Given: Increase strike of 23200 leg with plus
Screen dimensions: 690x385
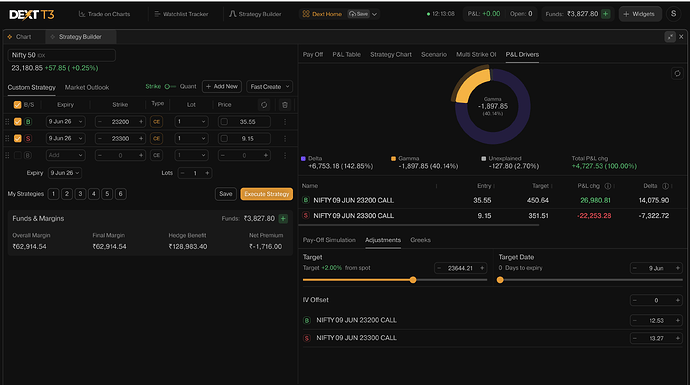Looking at the screenshot, I should click(x=141, y=122).
